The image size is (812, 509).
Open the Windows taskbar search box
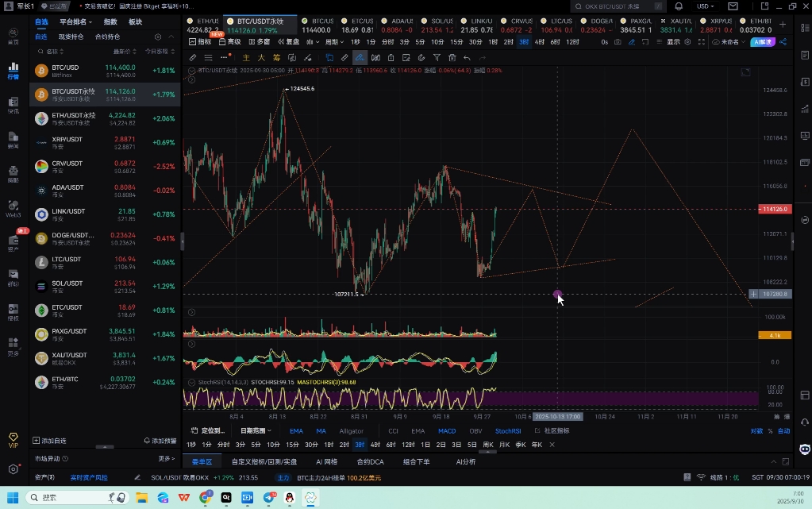(76, 498)
